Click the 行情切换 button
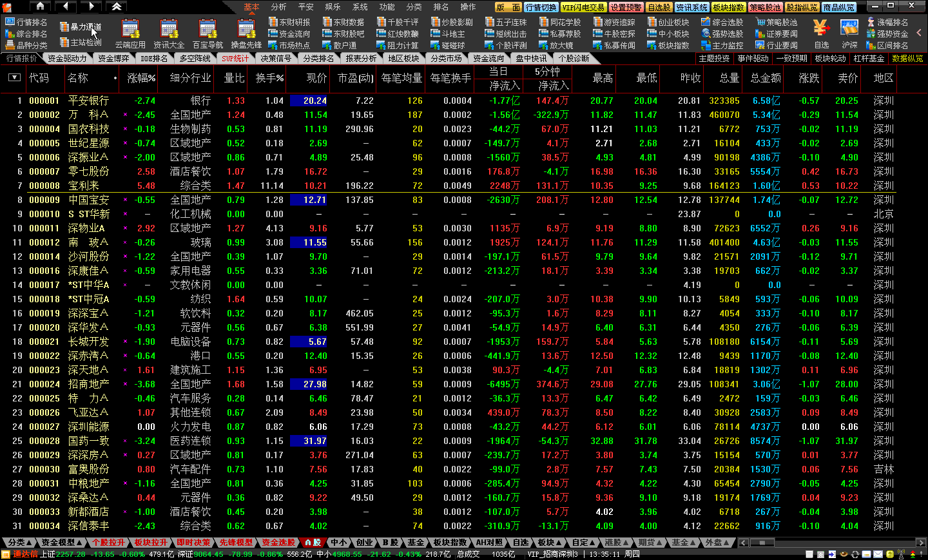This screenshot has height=560, width=928. 541,7
